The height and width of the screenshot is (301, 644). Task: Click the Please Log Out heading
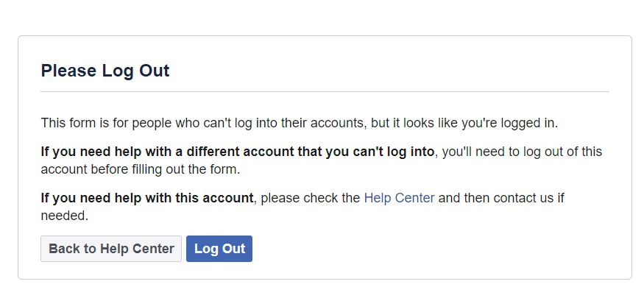coord(105,71)
